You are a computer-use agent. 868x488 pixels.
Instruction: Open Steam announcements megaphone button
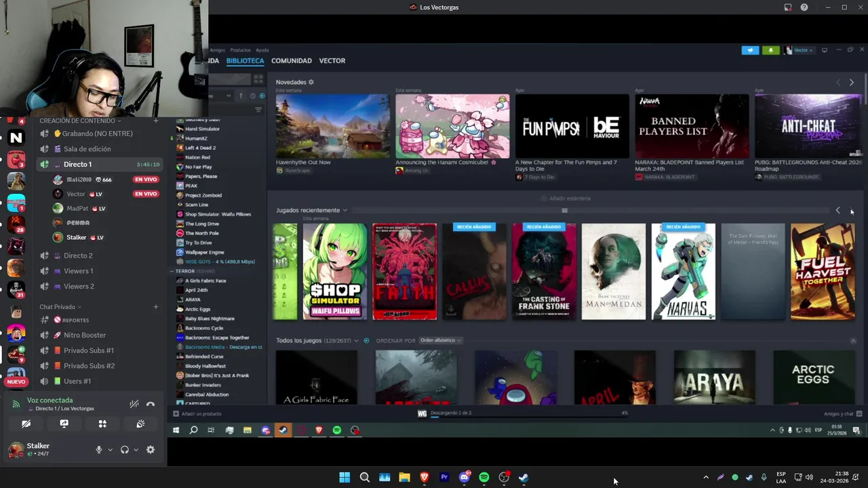point(750,50)
